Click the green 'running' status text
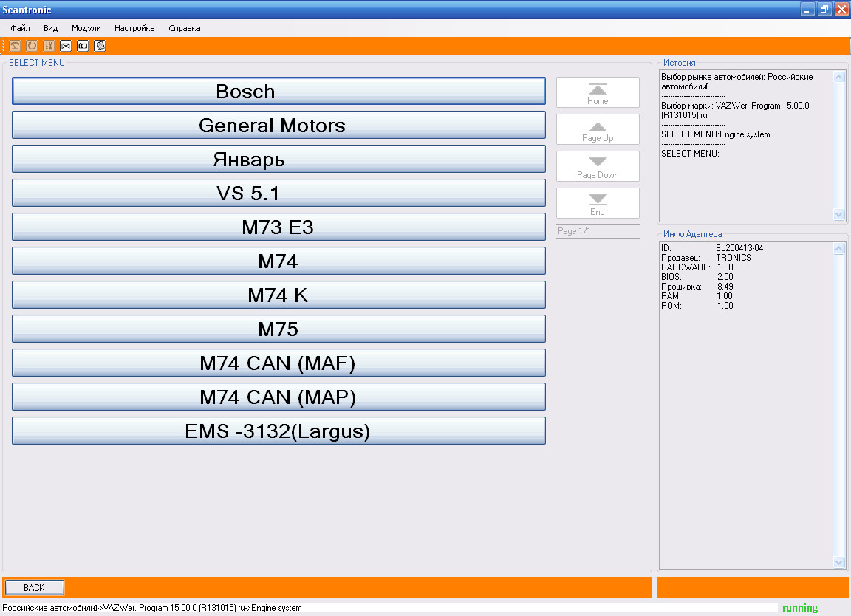 800,608
